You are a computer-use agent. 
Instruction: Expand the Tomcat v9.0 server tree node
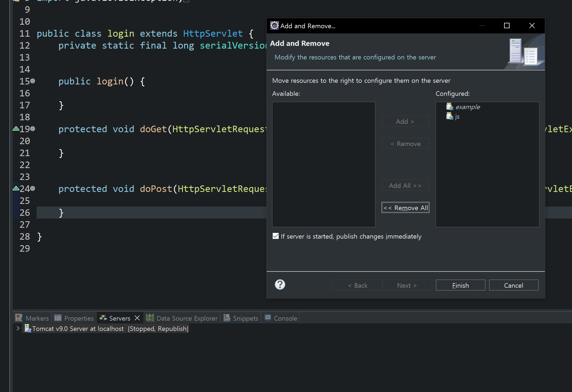point(18,328)
